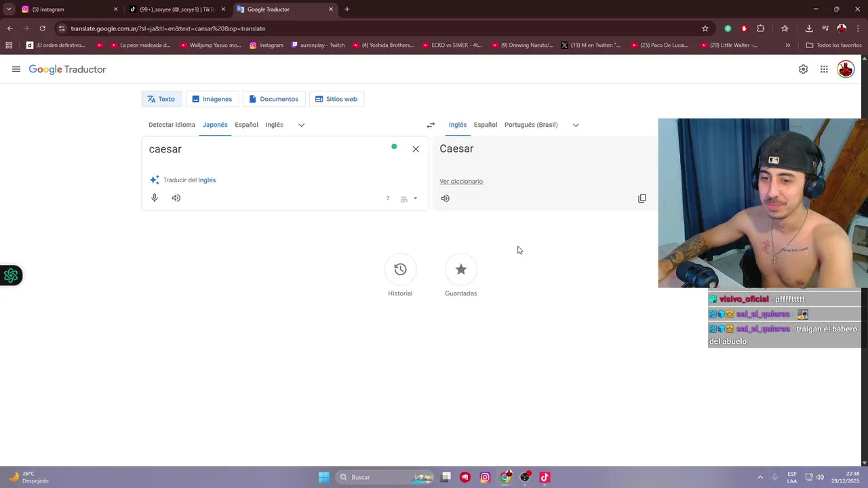Select Documentos translation mode
Screen dimensions: 868x488
click(x=274, y=99)
